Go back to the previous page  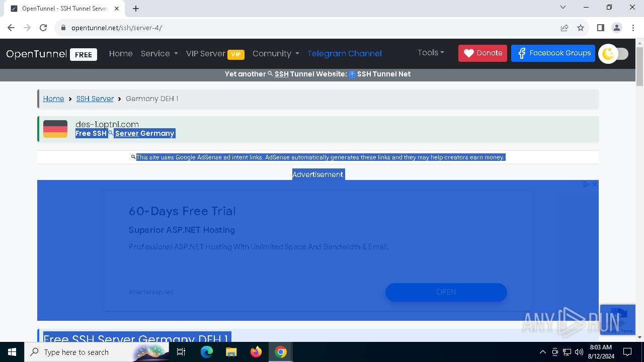[11, 28]
